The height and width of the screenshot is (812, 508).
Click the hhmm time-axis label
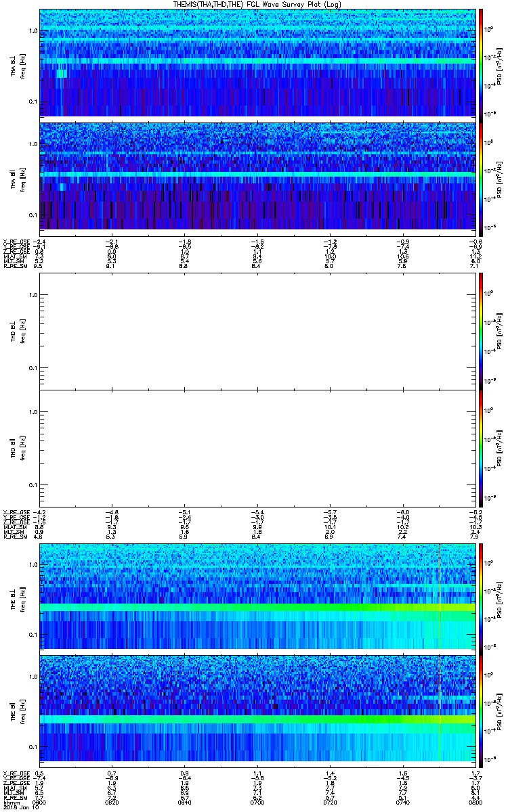[x=11, y=802]
